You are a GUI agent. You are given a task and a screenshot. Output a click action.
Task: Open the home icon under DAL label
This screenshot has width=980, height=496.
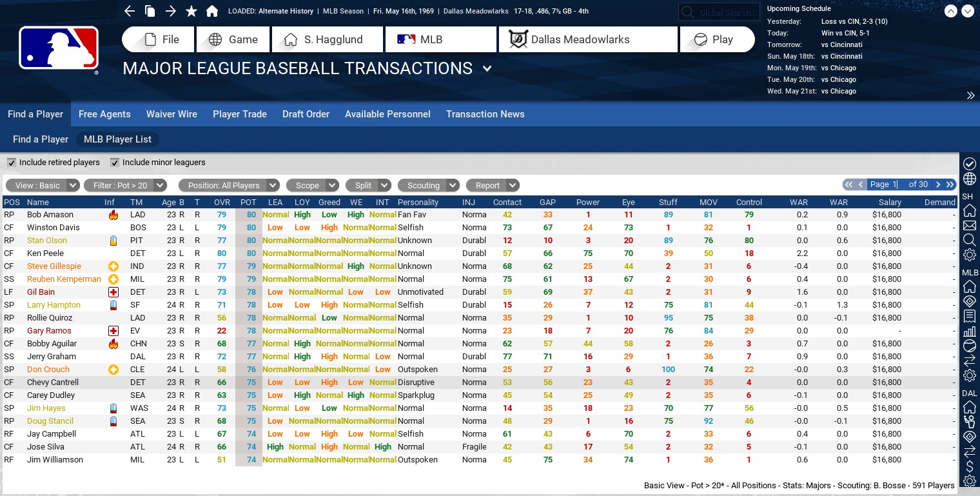(x=970, y=407)
